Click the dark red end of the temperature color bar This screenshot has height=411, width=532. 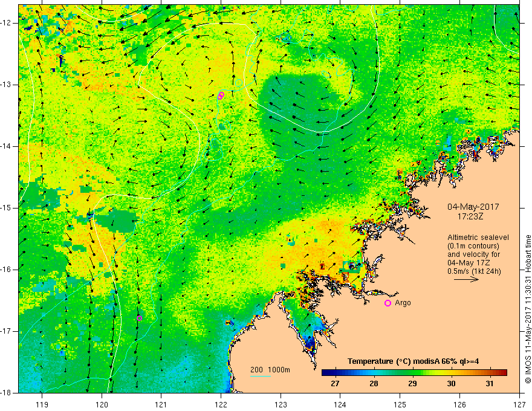[x=502, y=373]
